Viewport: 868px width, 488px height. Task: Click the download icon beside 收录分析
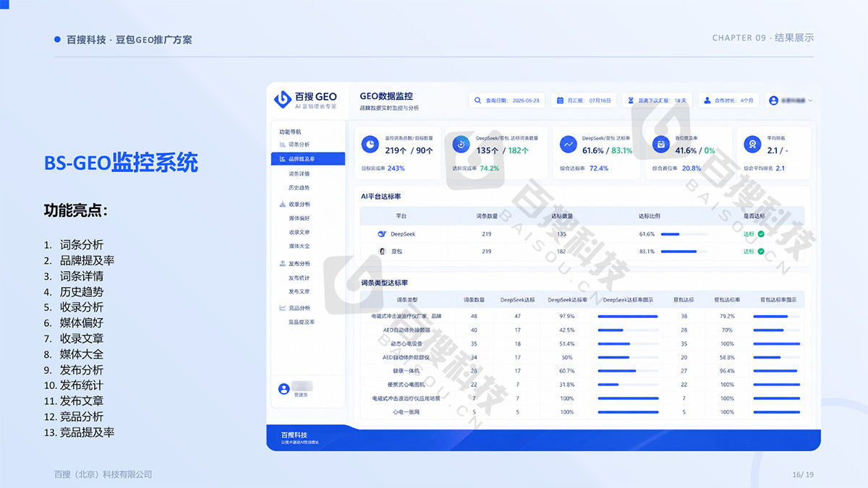282,205
